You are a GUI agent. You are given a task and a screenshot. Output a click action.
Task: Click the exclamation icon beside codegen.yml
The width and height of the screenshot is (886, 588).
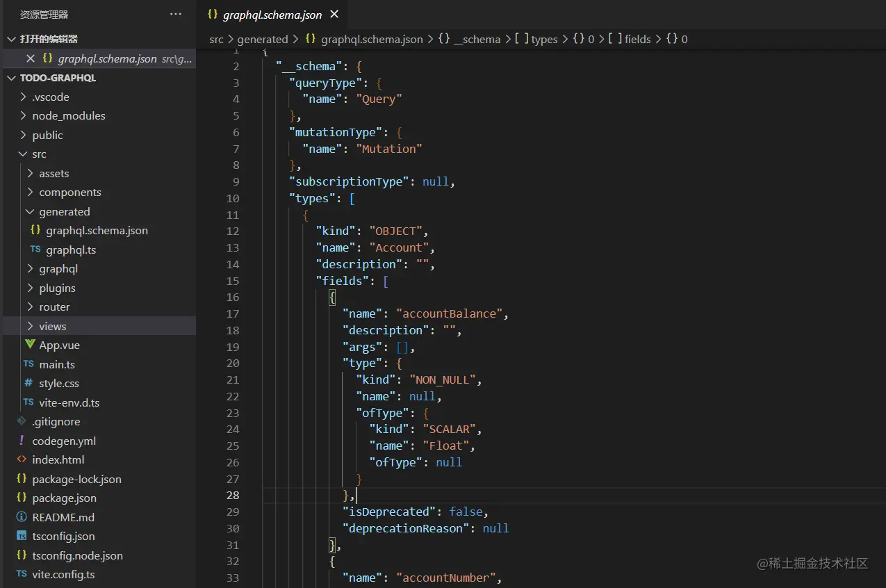tap(22, 441)
